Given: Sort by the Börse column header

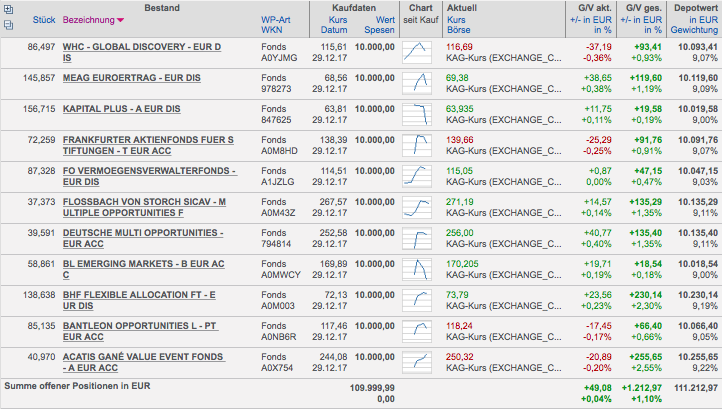Looking at the screenshot, I should (459, 30).
